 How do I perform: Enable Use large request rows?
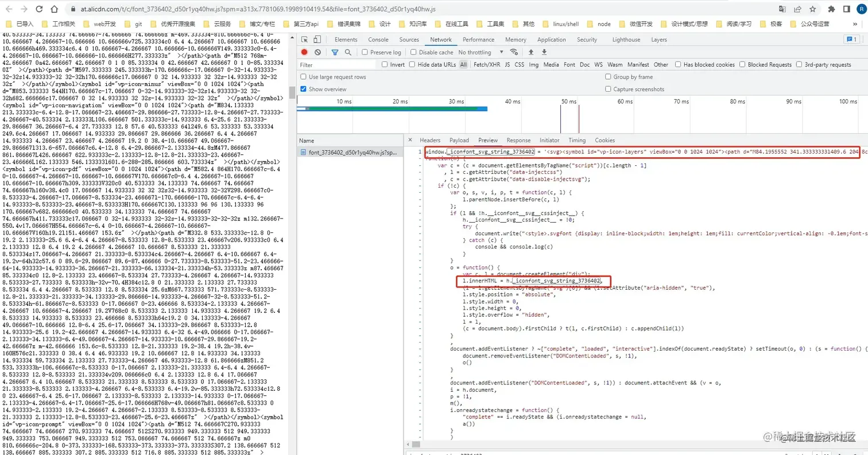pos(304,77)
